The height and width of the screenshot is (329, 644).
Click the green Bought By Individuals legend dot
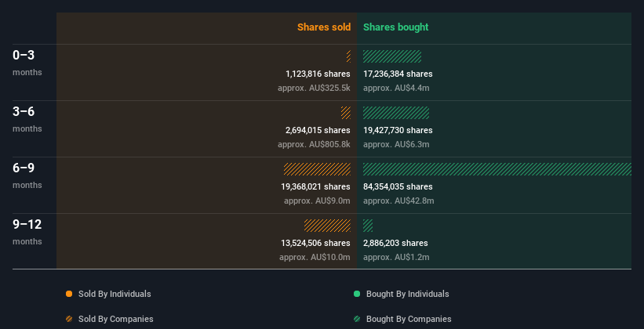pos(357,294)
